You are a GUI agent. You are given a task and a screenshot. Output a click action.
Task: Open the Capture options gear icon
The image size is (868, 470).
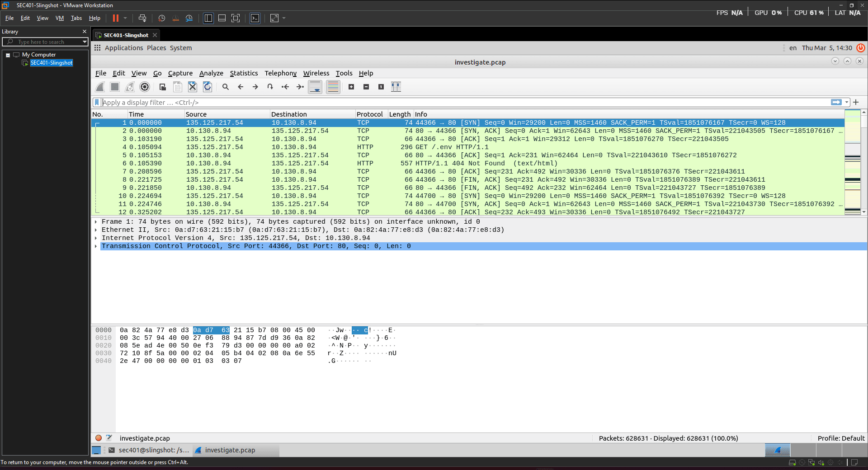pyautogui.click(x=145, y=87)
